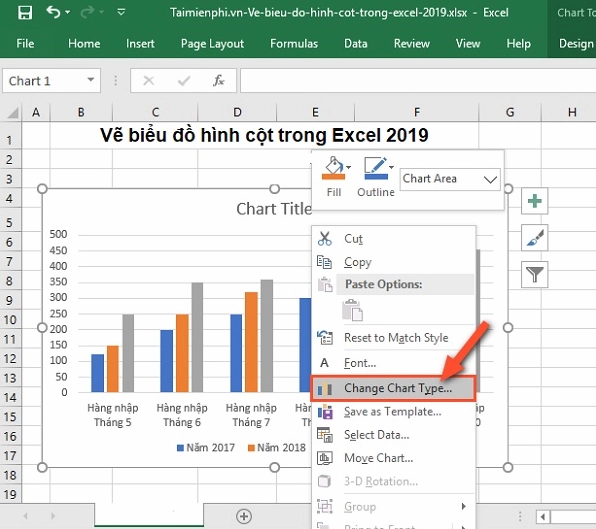
Task: Choose Copy from the context menu
Action: pos(393,262)
